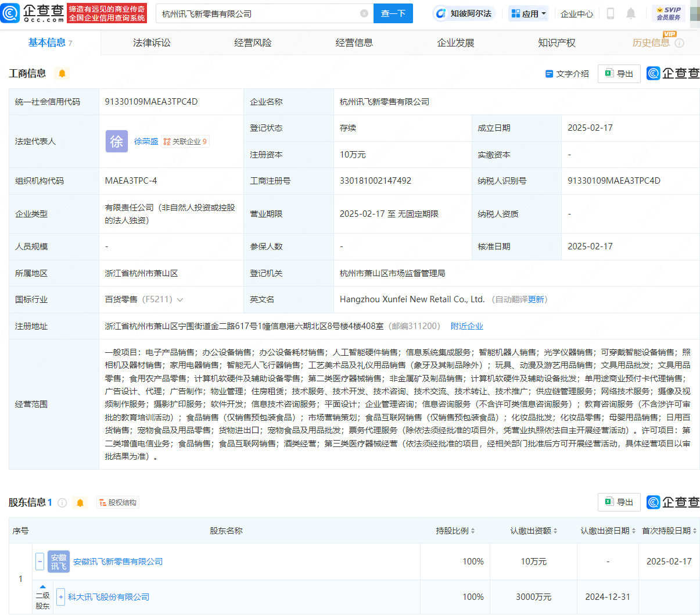Click the 徐 avatar of the legal representative
This screenshot has height=615, width=700.
(x=117, y=141)
